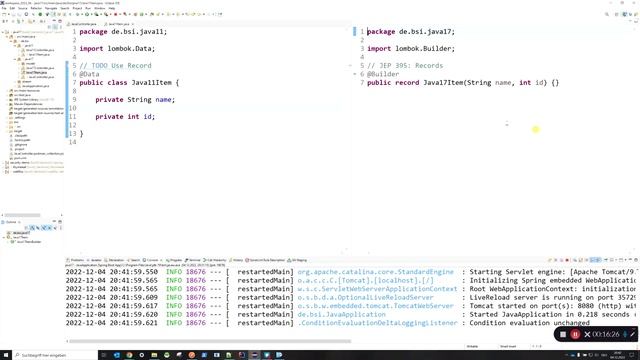The image size is (640, 360).
Task: Open the Navigate menu
Action: tap(51, 8)
